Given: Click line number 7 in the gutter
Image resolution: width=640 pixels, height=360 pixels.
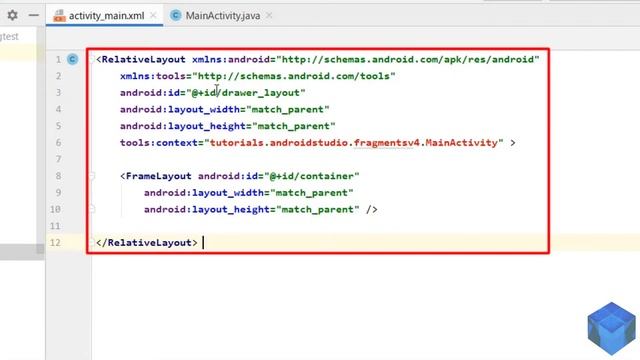Looking at the screenshot, I should 58,159.
